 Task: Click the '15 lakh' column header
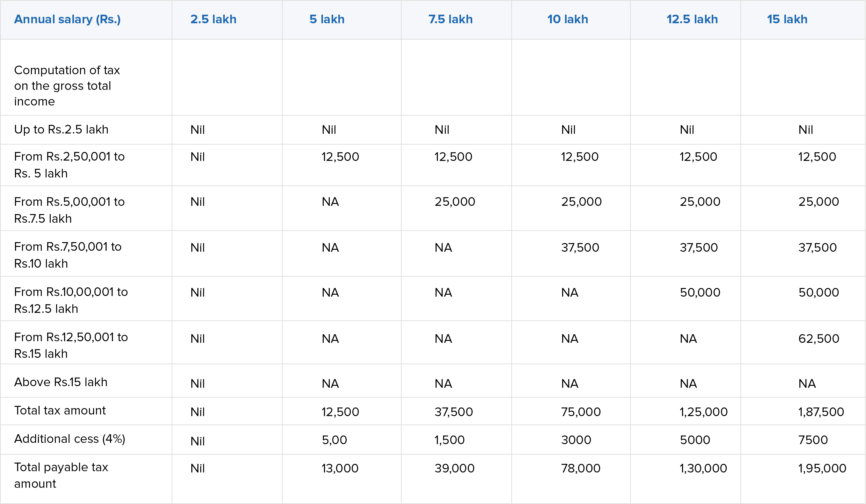[787, 19]
